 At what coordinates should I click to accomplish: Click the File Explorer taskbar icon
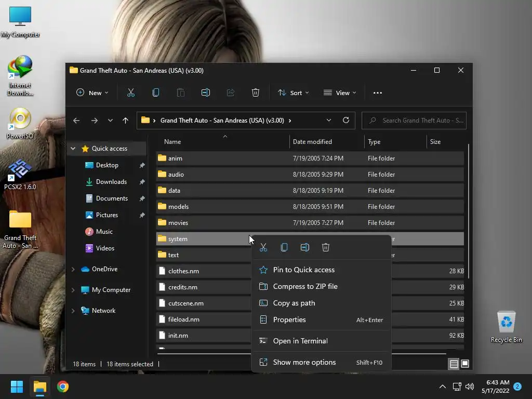click(39, 387)
